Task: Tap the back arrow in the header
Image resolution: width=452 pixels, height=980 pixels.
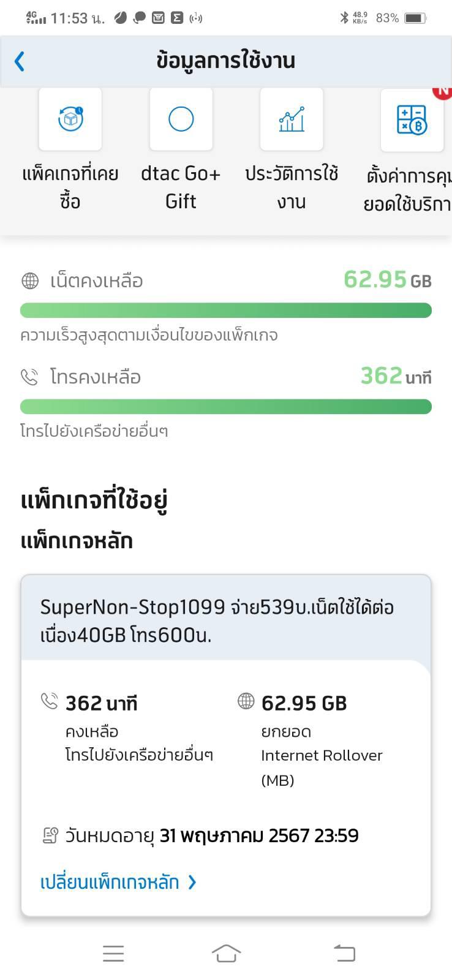Action: [x=20, y=61]
